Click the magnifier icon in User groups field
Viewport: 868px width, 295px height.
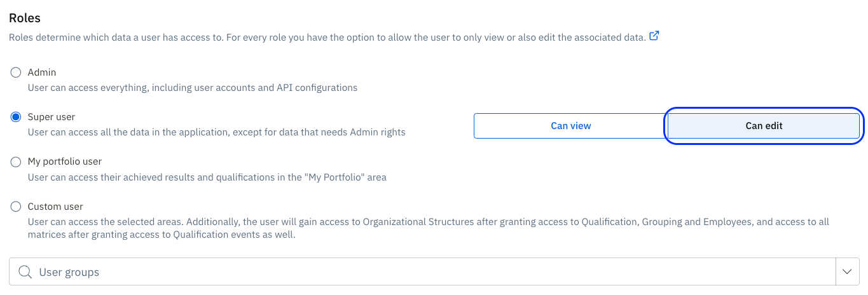coord(25,272)
